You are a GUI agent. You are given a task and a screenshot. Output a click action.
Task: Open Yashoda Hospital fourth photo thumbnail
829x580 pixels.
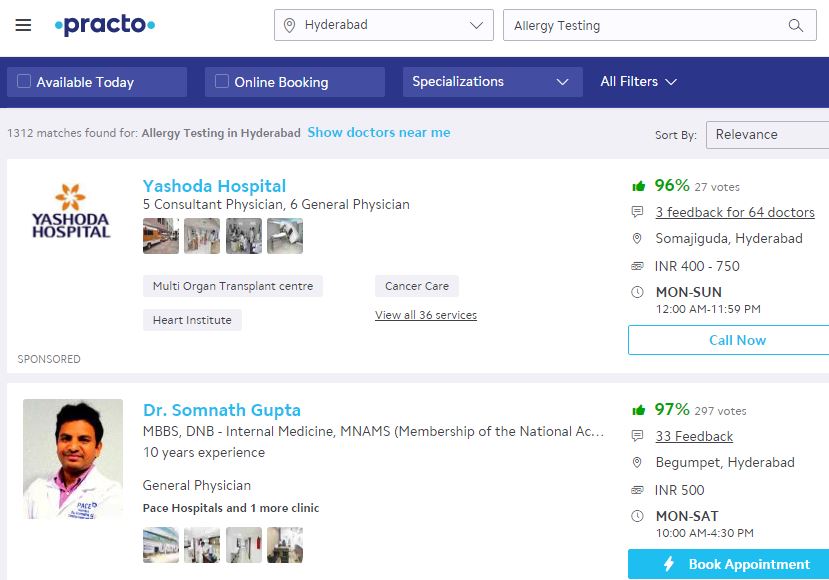[x=285, y=236]
